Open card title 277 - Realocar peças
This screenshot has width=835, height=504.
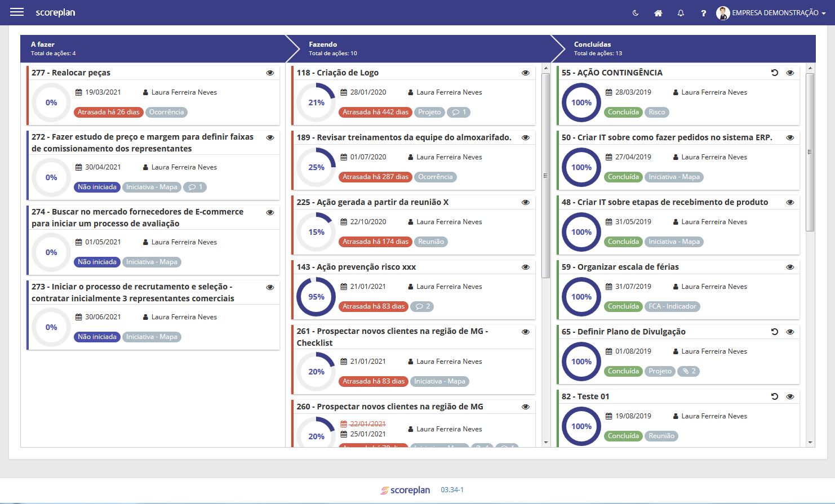(x=71, y=73)
